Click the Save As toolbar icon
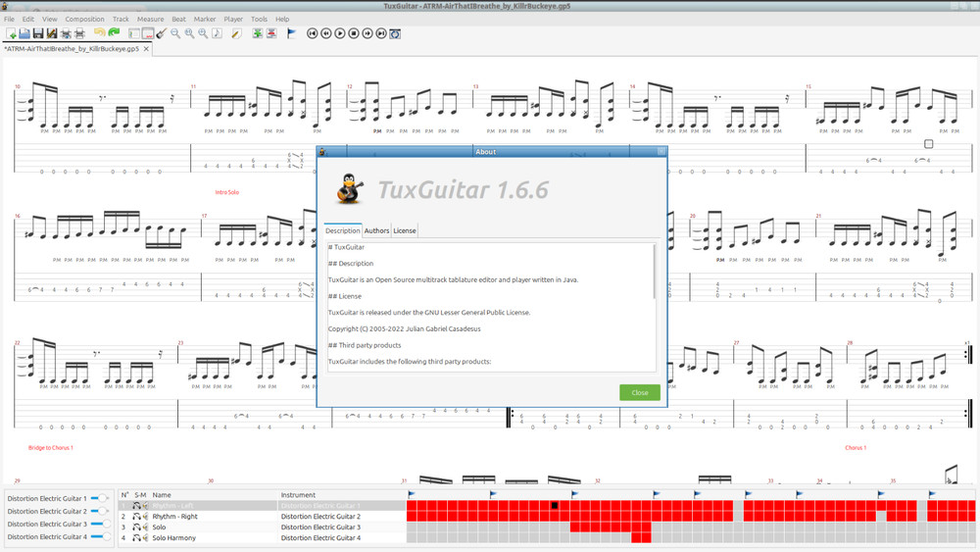This screenshot has height=552, width=980. click(x=52, y=33)
